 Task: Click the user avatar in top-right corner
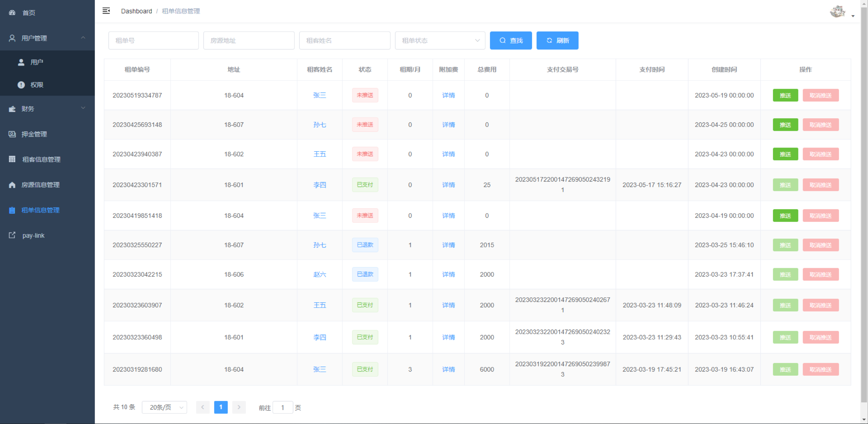pos(837,11)
